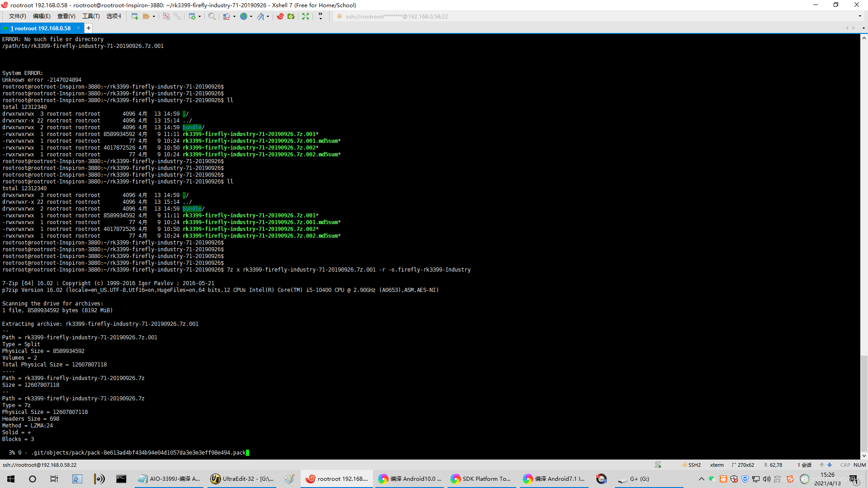
Task: Click the script run icon in status bar
Action: click(658, 465)
